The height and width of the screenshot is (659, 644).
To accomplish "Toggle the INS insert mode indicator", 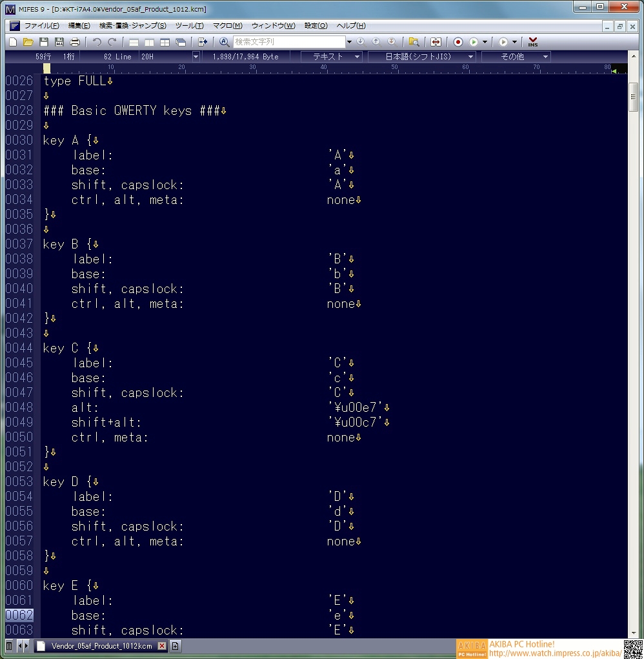I will coord(532,42).
